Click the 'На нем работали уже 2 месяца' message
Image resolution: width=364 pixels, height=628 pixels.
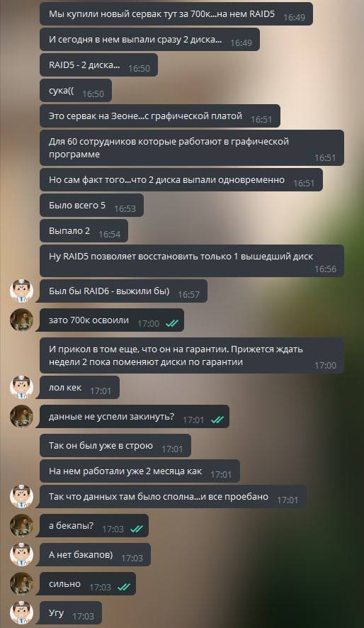[140, 471]
